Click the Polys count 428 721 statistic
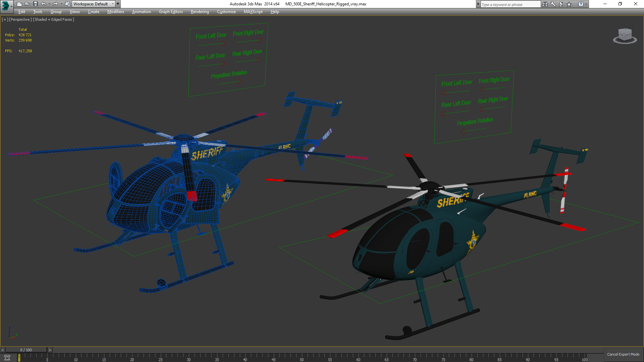This screenshot has width=644, height=362. point(25,35)
